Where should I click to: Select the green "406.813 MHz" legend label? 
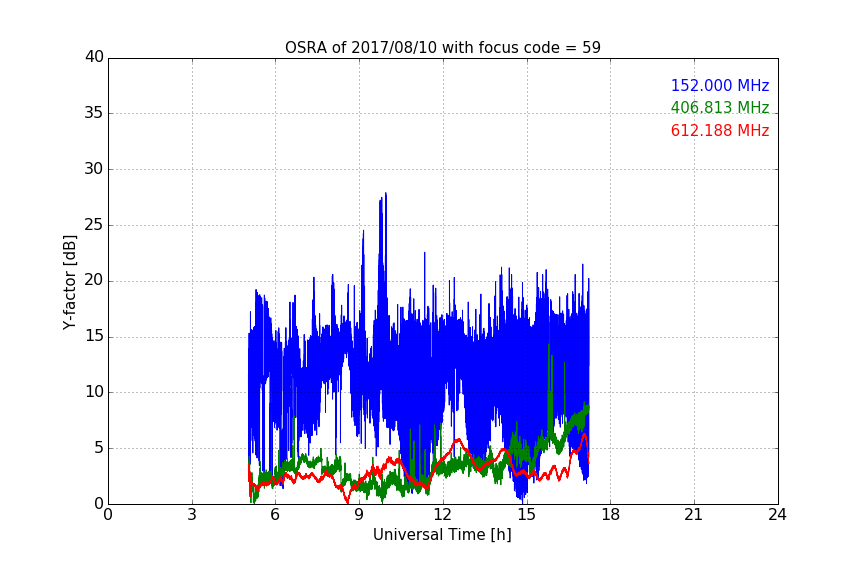(x=720, y=107)
